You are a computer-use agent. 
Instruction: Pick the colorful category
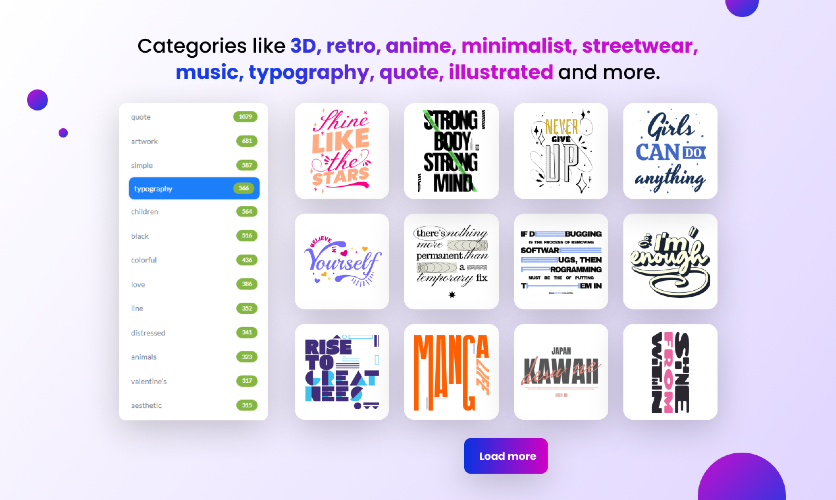(x=194, y=260)
